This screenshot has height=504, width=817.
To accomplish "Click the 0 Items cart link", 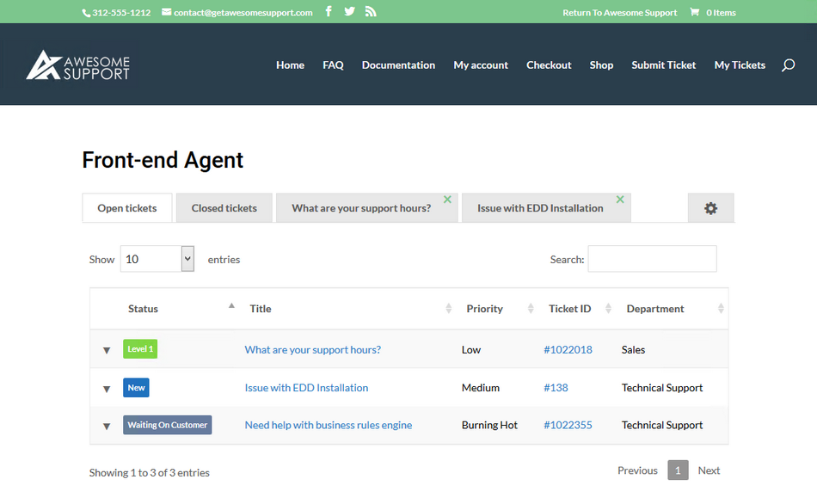I will click(722, 13).
